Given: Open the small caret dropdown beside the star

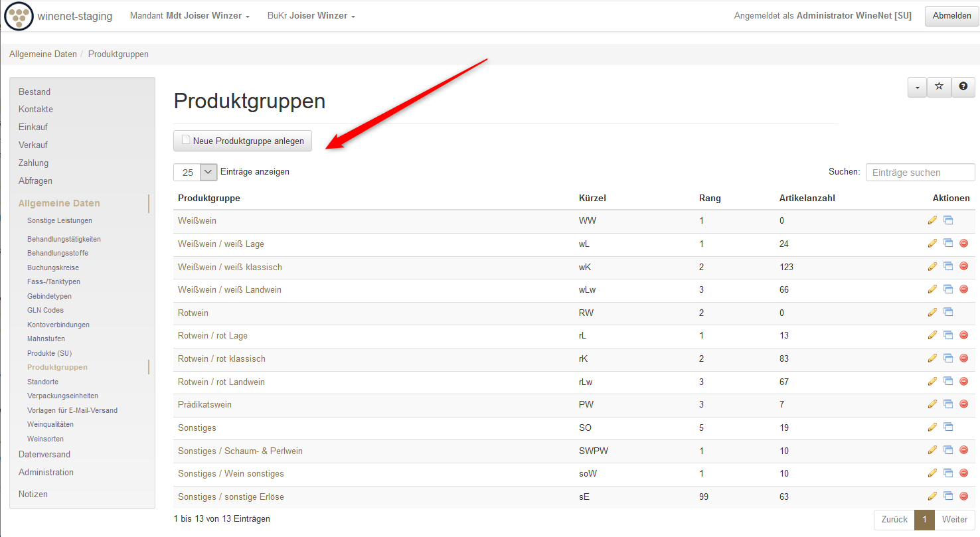Looking at the screenshot, I should (917, 87).
